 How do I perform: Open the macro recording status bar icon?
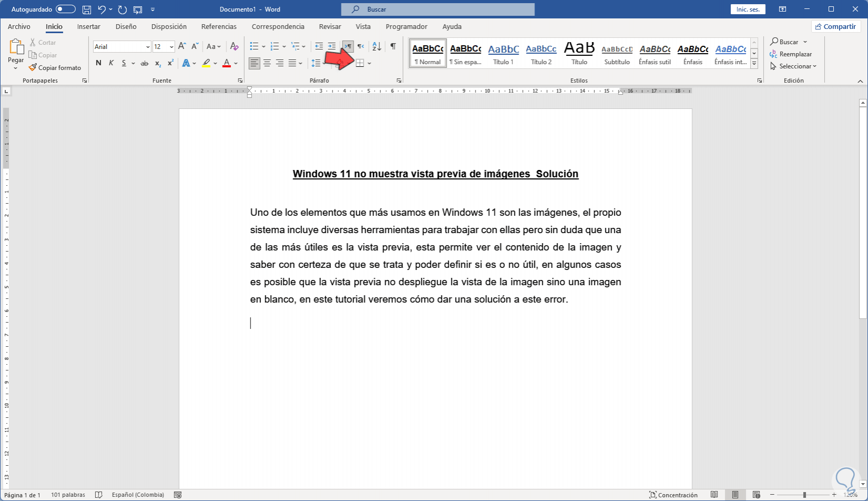pyautogui.click(x=178, y=495)
